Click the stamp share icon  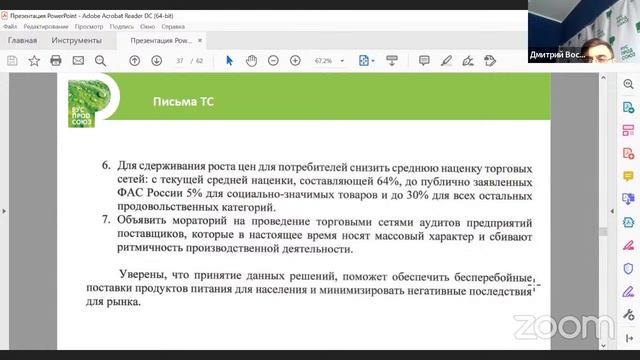(490, 61)
